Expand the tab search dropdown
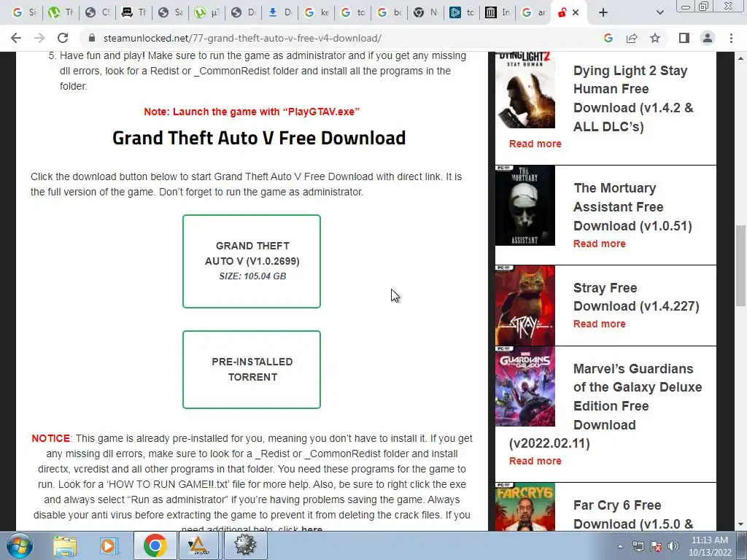 click(659, 12)
